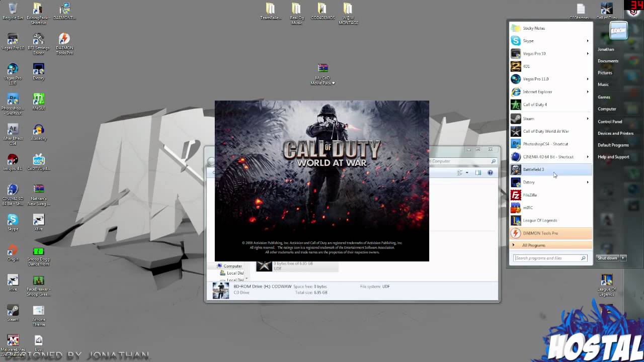
Task: Open the Real Og Music folder
Action: click(296, 14)
